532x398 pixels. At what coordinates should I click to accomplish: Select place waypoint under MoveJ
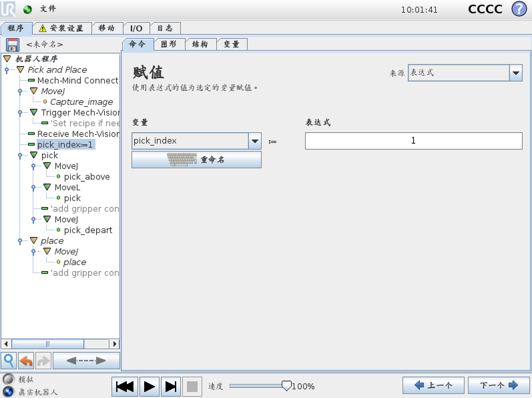point(75,262)
